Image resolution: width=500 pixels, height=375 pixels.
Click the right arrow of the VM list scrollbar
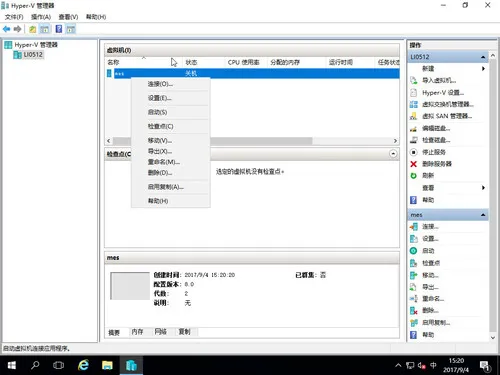[x=395, y=141]
